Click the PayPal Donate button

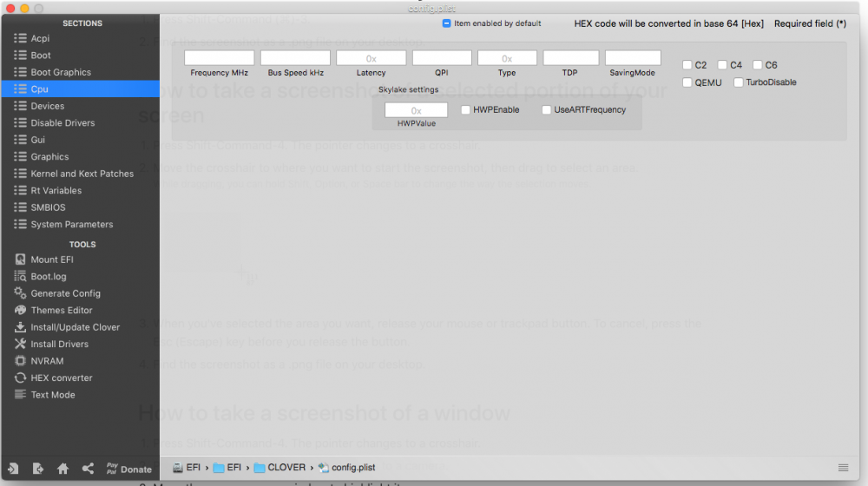(x=129, y=469)
